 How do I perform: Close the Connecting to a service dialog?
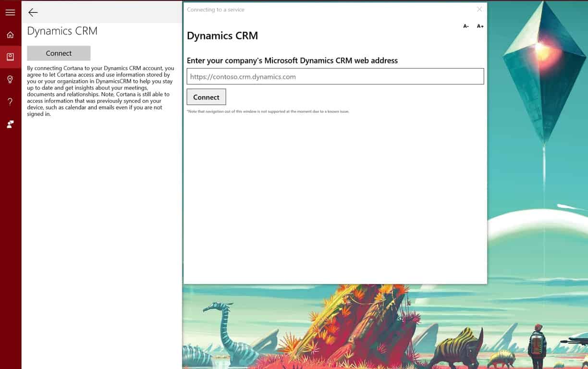point(479,9)
